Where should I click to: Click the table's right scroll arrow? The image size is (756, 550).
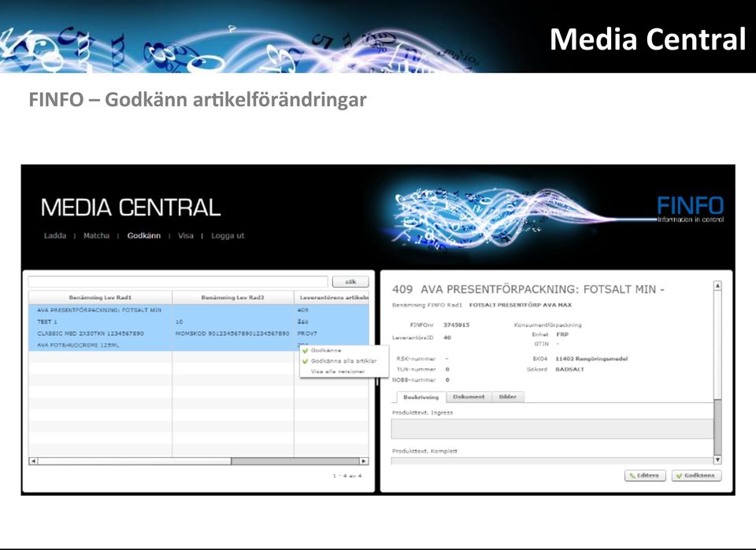pyautogui.click(x=364, y=461)
